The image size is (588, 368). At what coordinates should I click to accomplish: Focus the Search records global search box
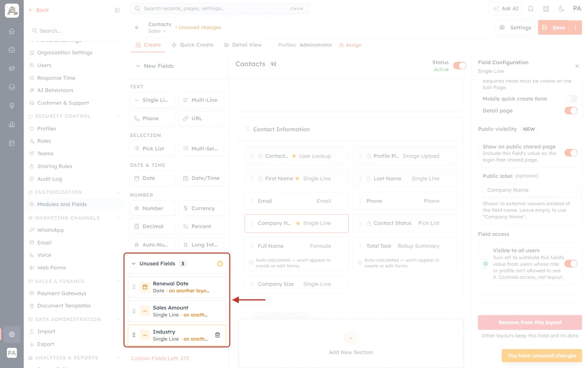pos(220,9)
